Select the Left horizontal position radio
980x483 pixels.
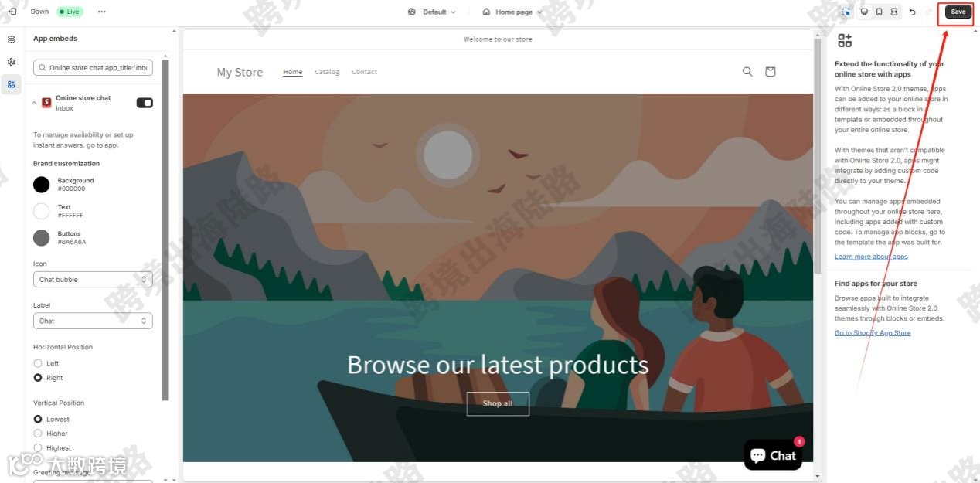[38, 363]
